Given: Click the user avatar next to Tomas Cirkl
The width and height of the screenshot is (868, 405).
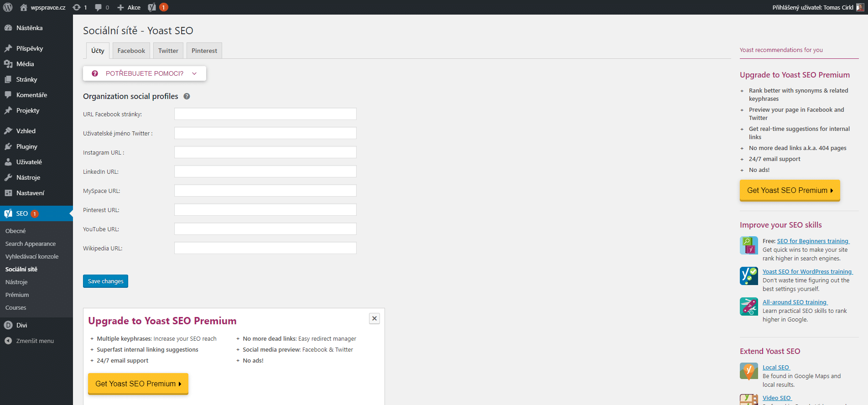Looking at the screenshot, I should point(860,7).
